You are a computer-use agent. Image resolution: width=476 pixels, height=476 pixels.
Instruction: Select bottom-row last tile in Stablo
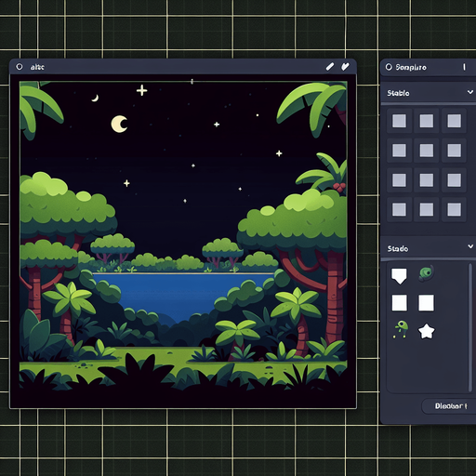454,209
